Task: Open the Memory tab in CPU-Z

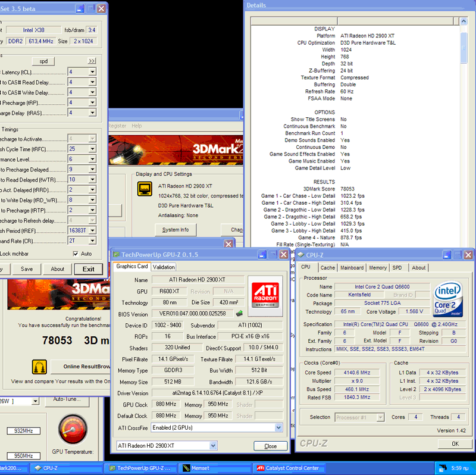Action: 378,268
